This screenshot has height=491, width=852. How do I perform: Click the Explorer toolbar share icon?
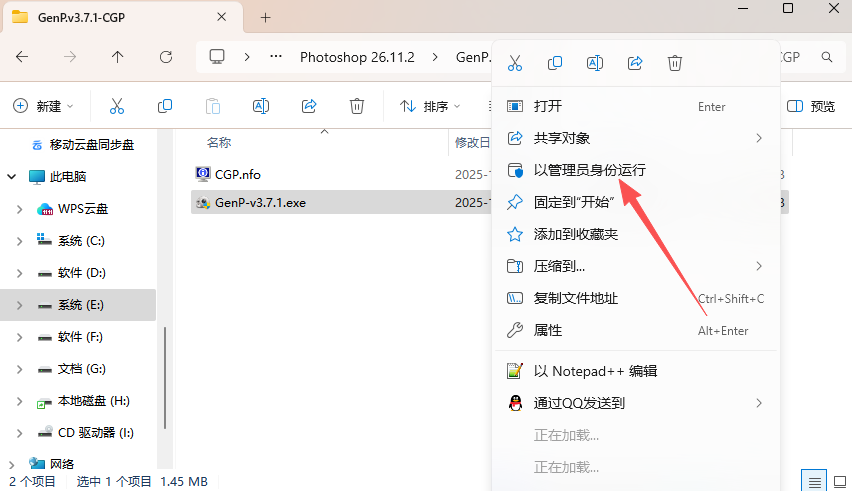tap(309, 106)
